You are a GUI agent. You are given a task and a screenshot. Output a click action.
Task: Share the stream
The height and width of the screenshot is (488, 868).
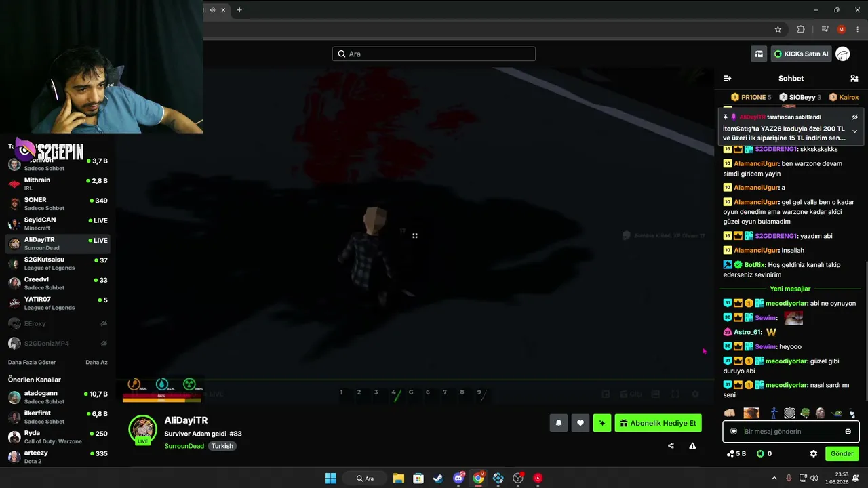(671, 445)
